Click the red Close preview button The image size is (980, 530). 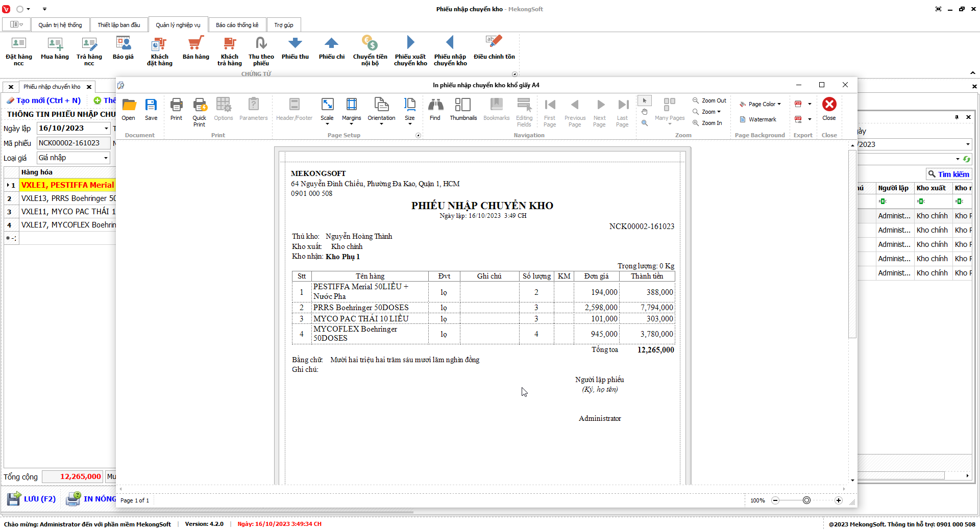coord(829,109)
